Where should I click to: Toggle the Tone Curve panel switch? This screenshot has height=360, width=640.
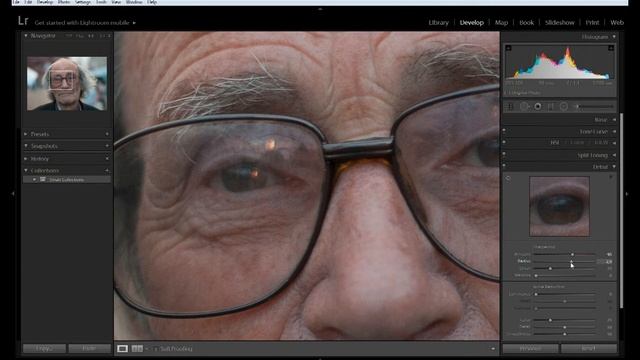pyautogui.click(x=504, y=131)
